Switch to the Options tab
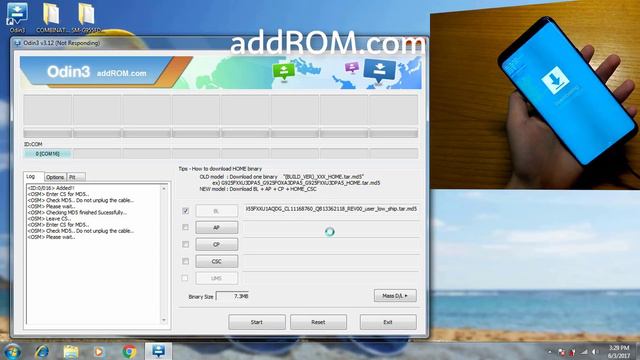 pos(55,177)
